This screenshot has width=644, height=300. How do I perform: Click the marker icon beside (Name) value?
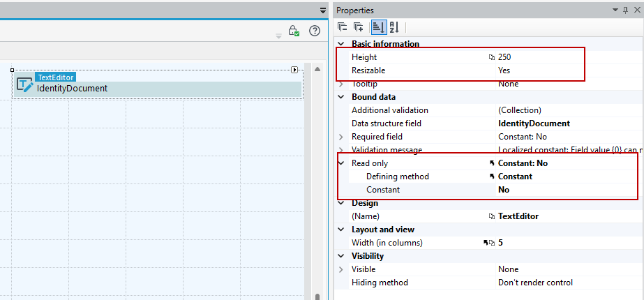pos(492,216)
